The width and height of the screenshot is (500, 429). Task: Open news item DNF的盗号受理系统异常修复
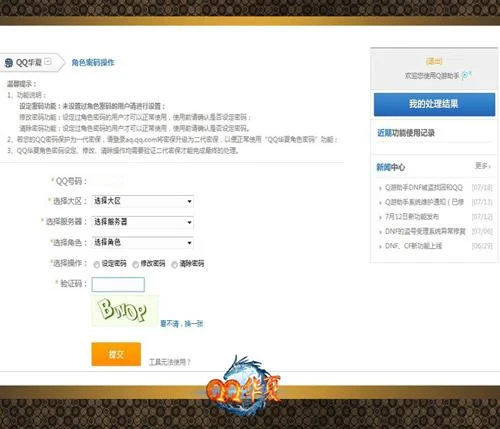(425, 231)
